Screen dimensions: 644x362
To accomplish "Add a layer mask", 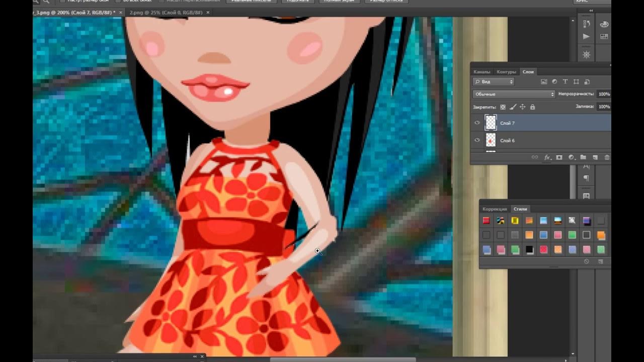I will coord(559,157).
